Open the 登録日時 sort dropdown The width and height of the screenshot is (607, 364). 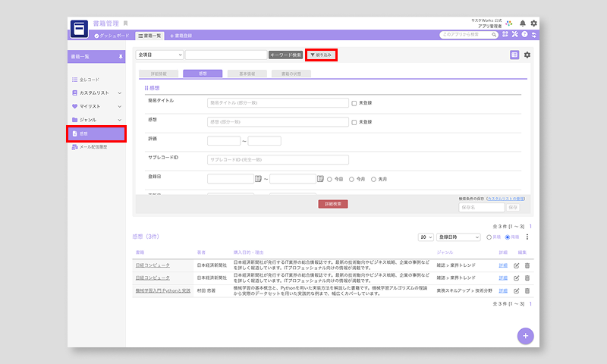458,237
